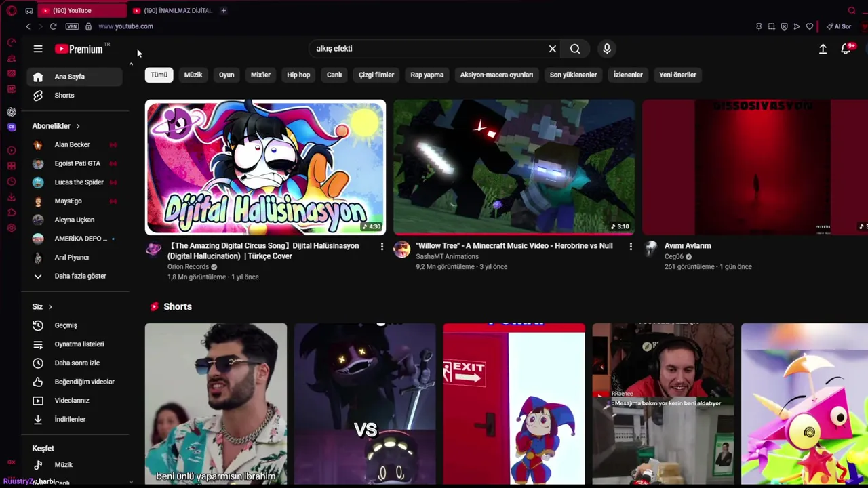Open Oynatma listeleri in the sidebar
This screenshot has height=488, width=868.
tap(75, 344)
